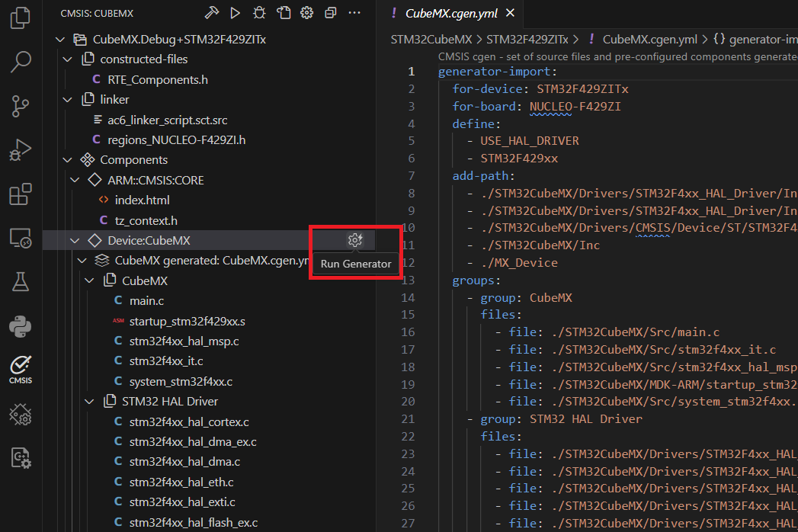798x532 pixels.
Task: Select the CubeMX.cgen.yml editor tab
Action: pyautogui.click(x=451, y=13)
